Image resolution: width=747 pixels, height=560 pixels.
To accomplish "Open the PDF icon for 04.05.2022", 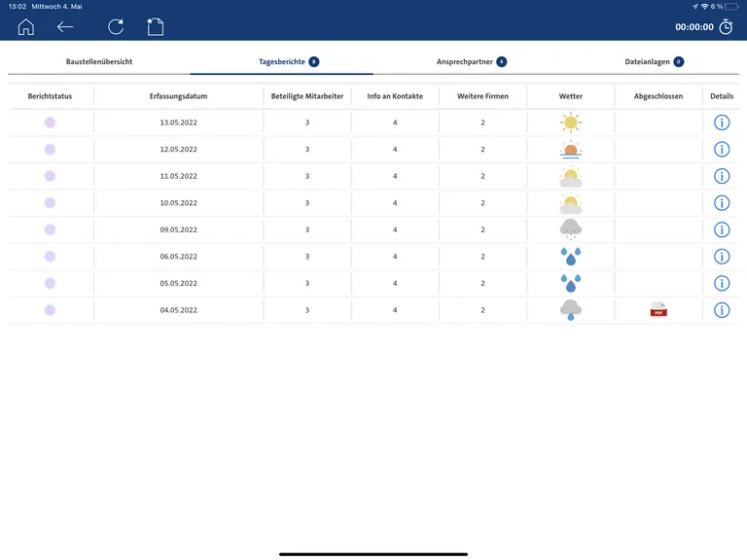I will pyautogui.click(x=658, y=310).
